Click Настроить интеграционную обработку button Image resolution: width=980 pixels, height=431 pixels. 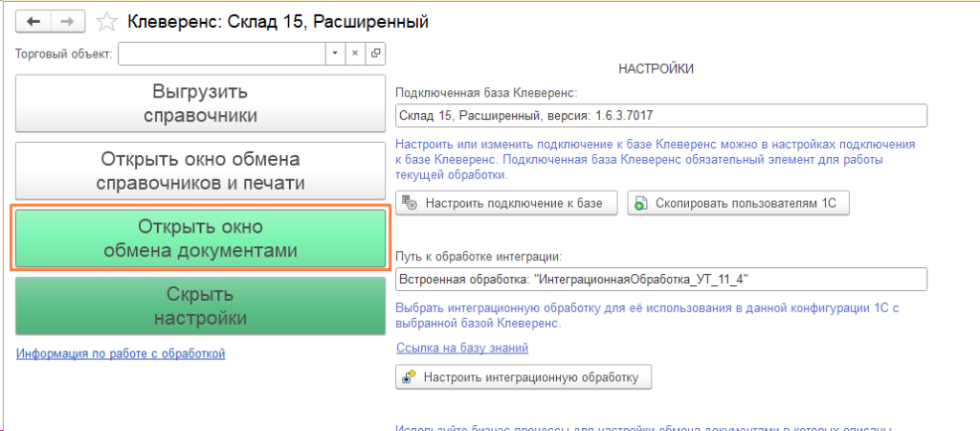pos(523,376)
